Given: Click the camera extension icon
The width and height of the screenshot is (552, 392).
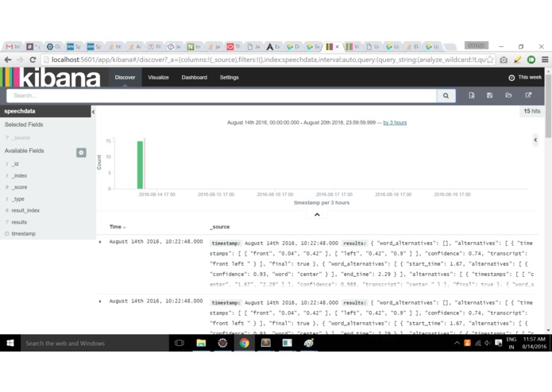Looking at the screenshot, I should coord(504,60).
